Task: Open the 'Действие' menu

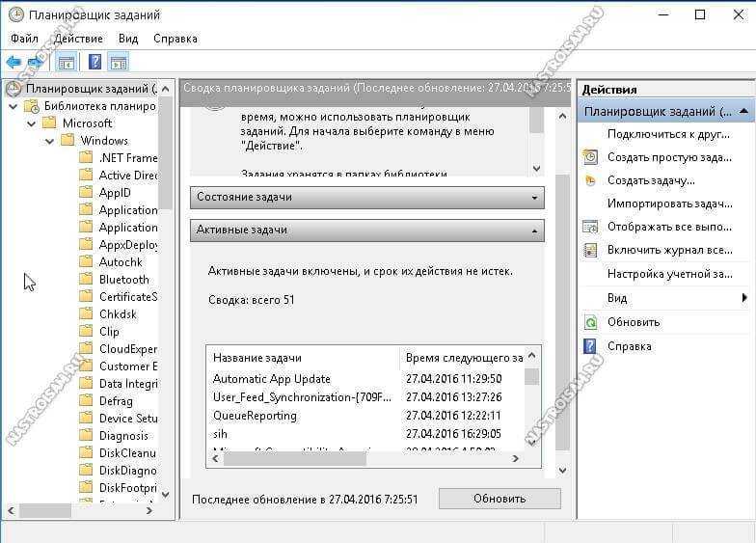Action: pyautogui.click(x=79, y=39)
